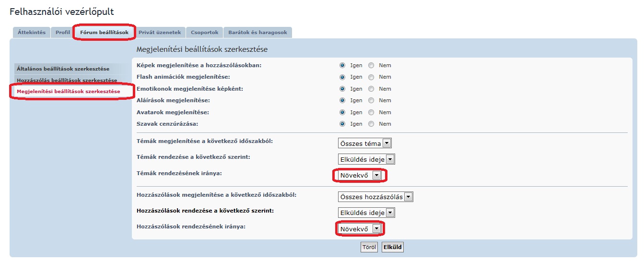
Task: Open the Áttekintés tab
Action: (x=32, y=33)
